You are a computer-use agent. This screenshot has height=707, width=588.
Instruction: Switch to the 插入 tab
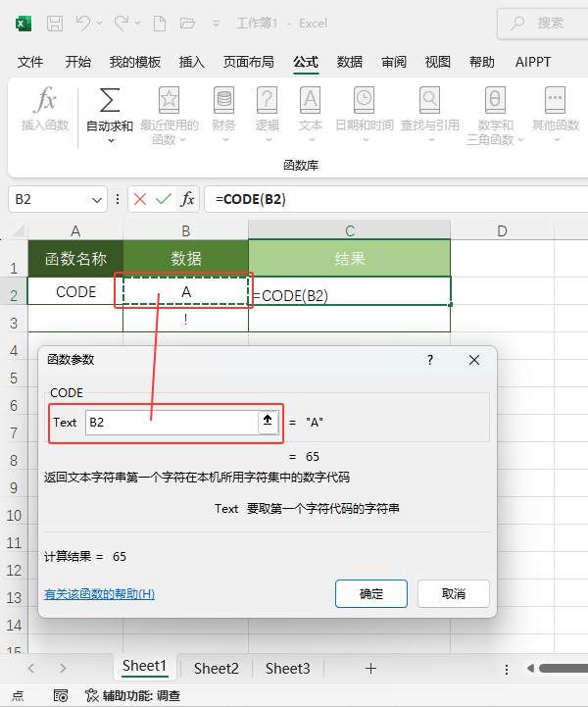[191, 62]
